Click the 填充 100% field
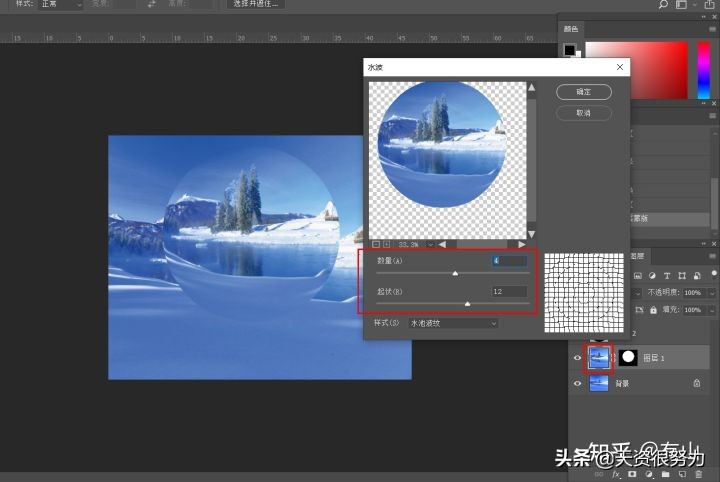 [695, 310]
